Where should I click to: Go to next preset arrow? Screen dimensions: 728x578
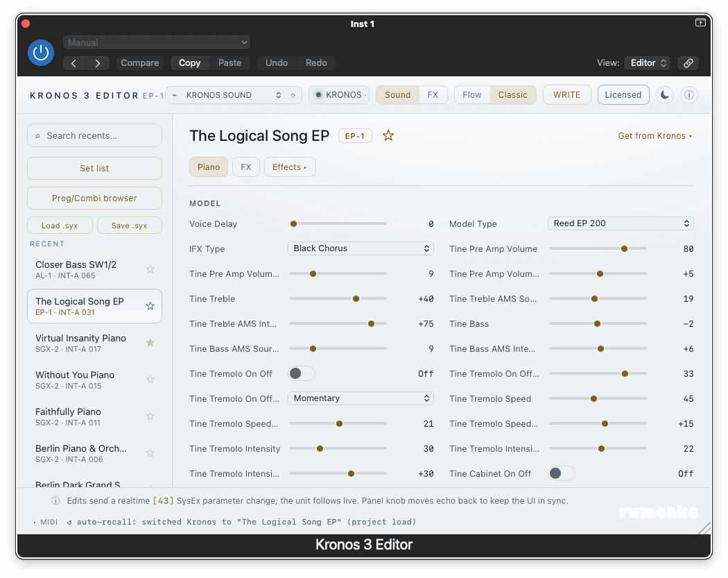98,63
